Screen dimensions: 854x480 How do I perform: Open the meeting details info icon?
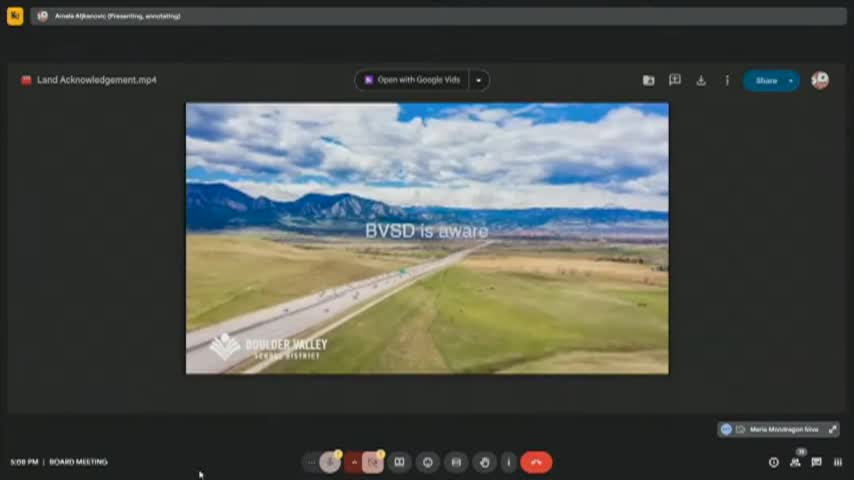(x=773, y=462)
